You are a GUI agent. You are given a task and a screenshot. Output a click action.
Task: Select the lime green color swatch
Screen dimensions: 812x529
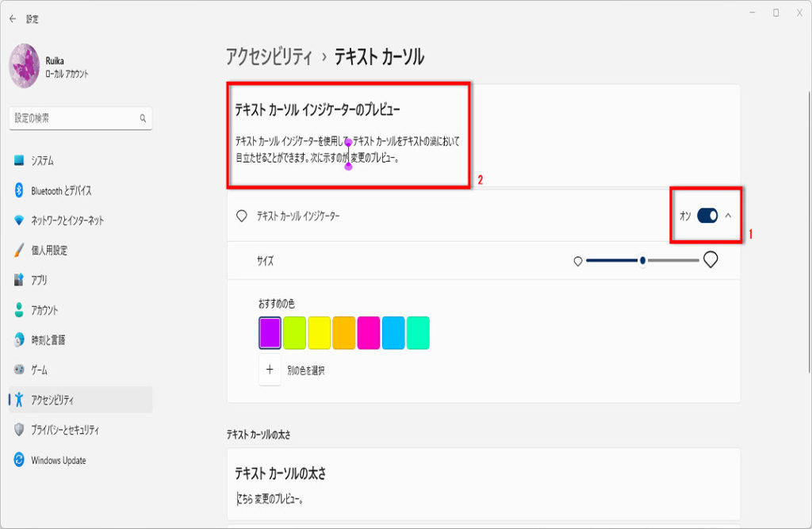click(x=295, y=332)
